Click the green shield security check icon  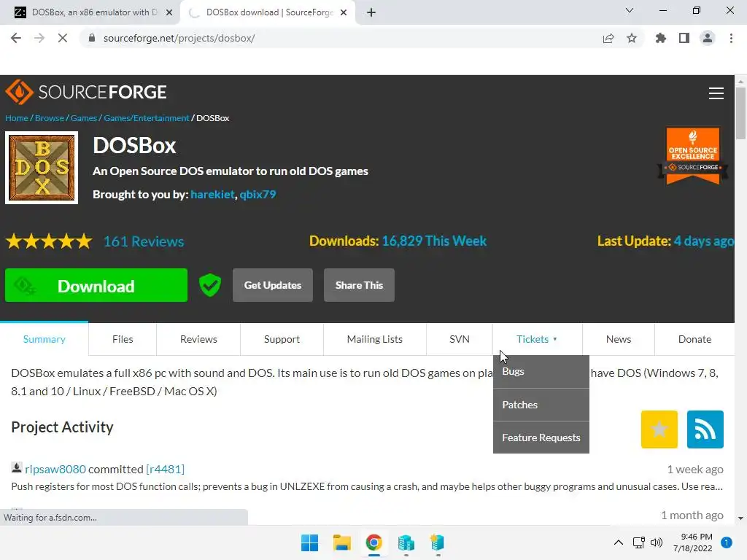[x=209, y=285]
